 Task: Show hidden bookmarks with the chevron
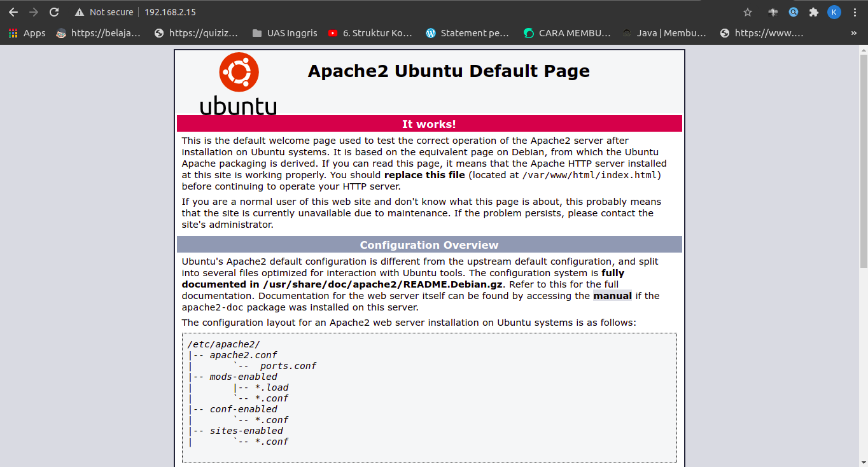click(854, 33)
